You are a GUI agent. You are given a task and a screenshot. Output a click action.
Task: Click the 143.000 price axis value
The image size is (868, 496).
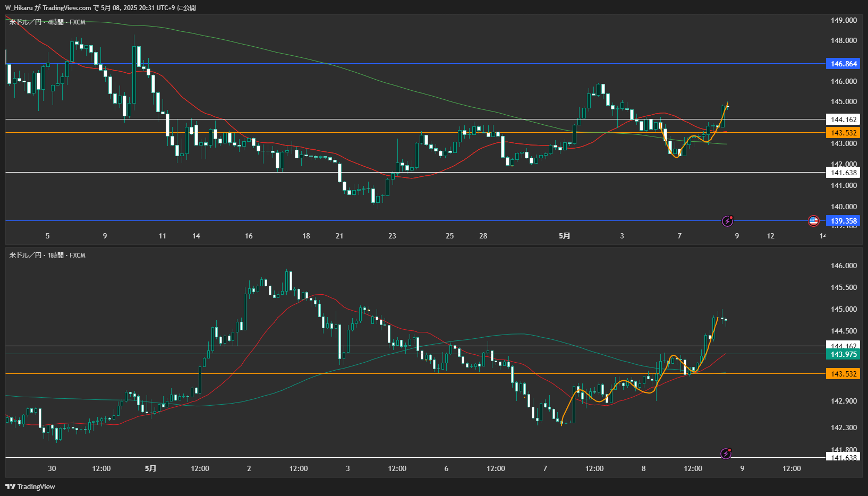(844, 143)
